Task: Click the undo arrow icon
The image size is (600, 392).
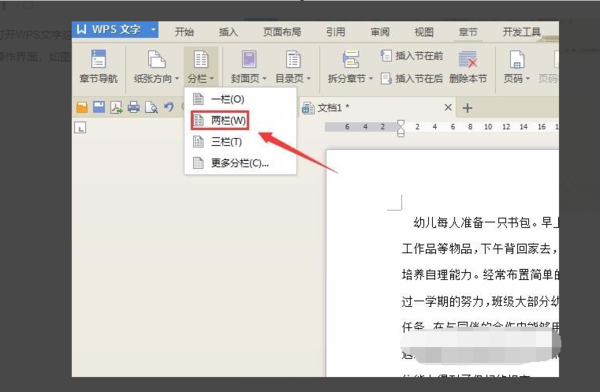Action: (169, 107)
